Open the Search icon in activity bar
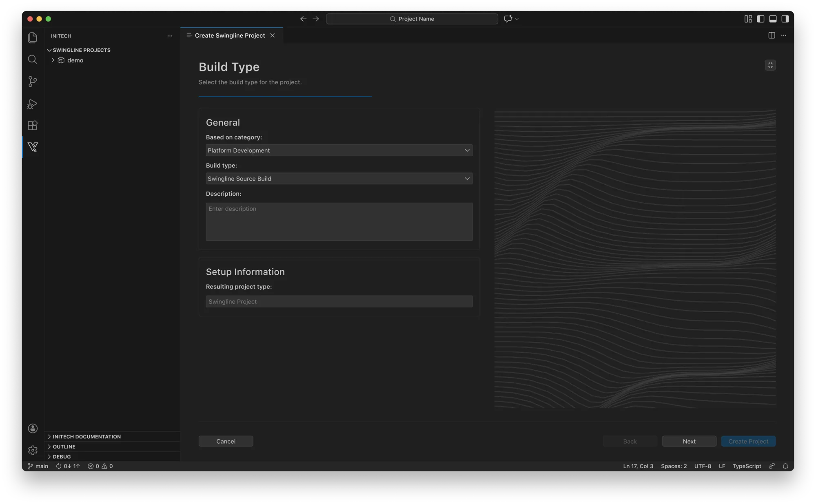The width and height of the screenshot is (816, 504). [33, 60]
